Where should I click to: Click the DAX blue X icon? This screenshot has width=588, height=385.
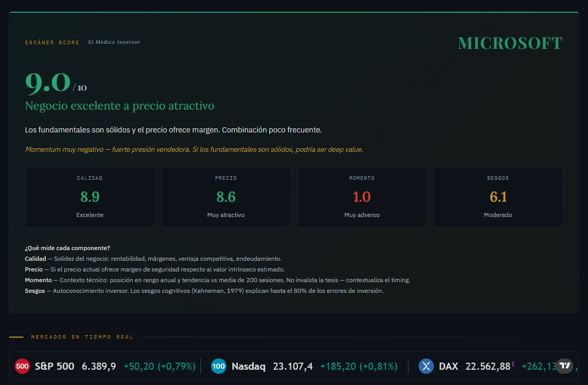pyautogui.click(x=426, y=366)
